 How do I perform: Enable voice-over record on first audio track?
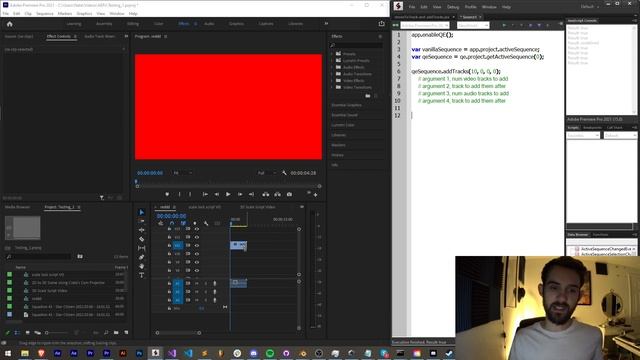pyautogui.click(x=215, y=283)
